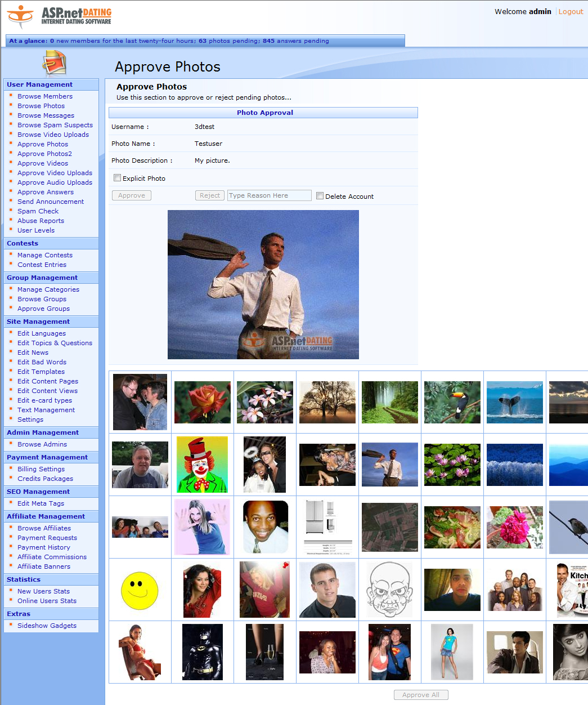588x705 pixels.
Task: Enable the Explicit Photo checkbox
Action: tap(117, 177)
